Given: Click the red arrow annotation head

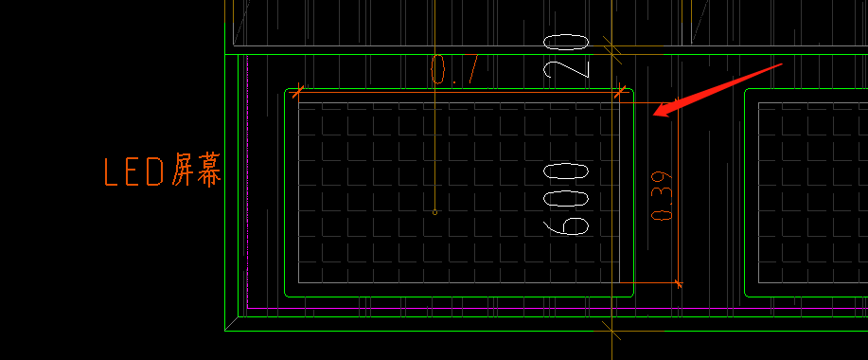Looking at the screenshot, I should click(664, 107).
